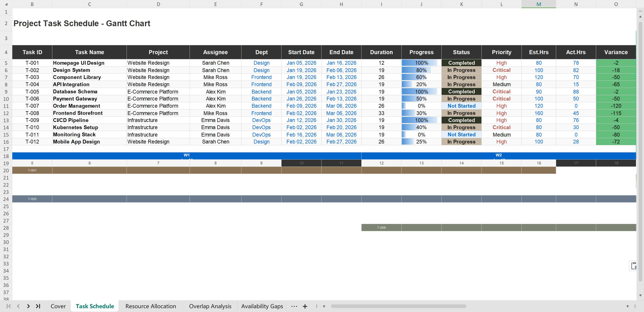Select the Assignee column header cell
The image size is (644, 312).
pos(216,52)
